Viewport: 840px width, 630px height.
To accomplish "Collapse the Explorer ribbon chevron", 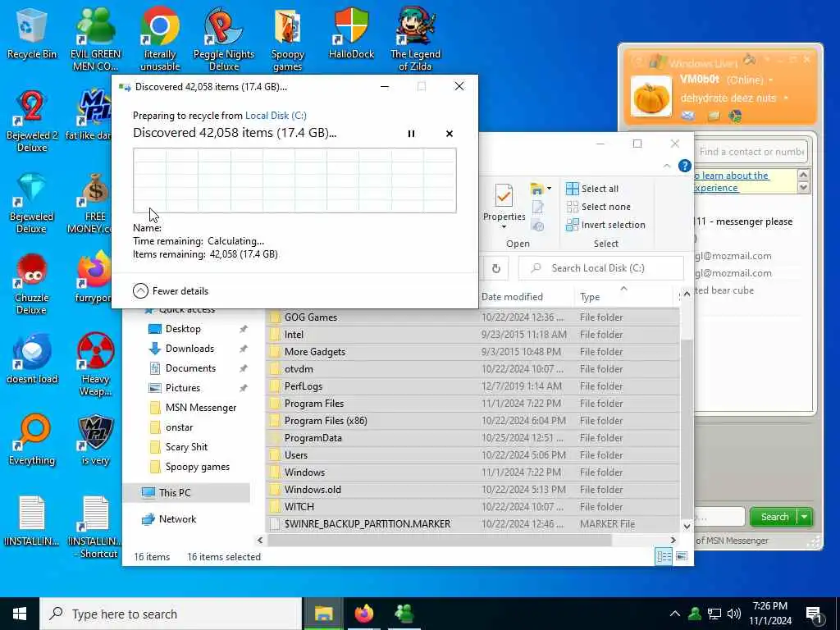I will pyautogui.click(x=667, y=166).
